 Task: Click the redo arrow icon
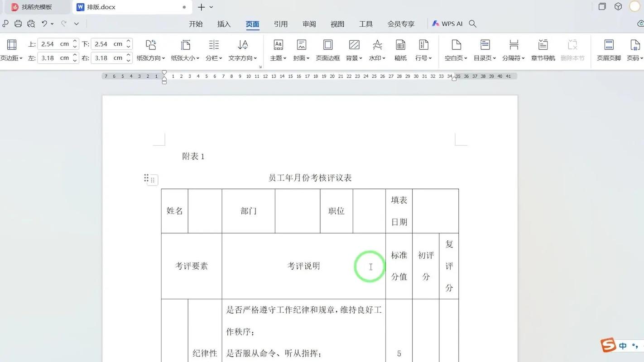(63, 24)
